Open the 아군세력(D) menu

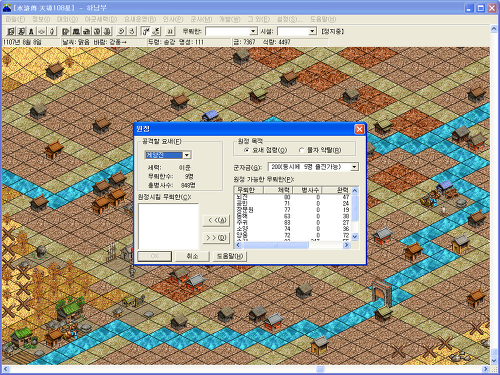pos(101,19)
